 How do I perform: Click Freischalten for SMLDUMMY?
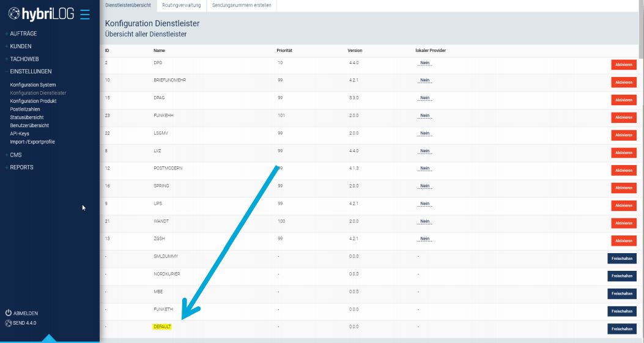point(622,259)
